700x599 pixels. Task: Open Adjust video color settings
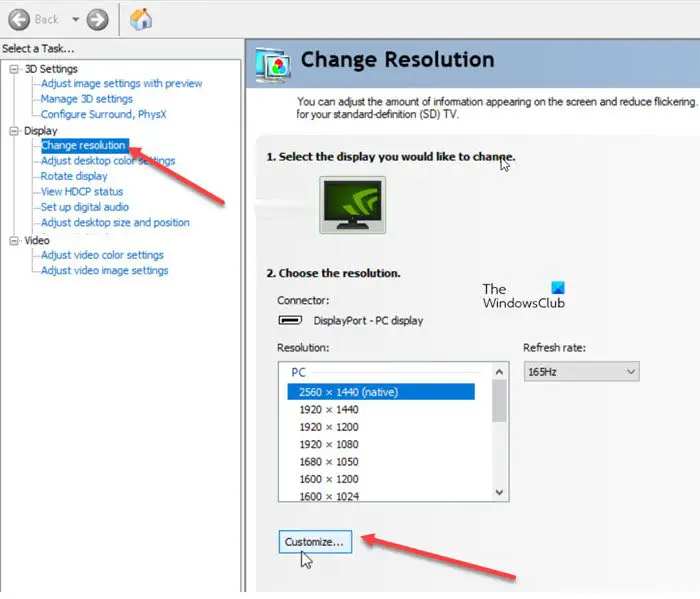point(102,255)
